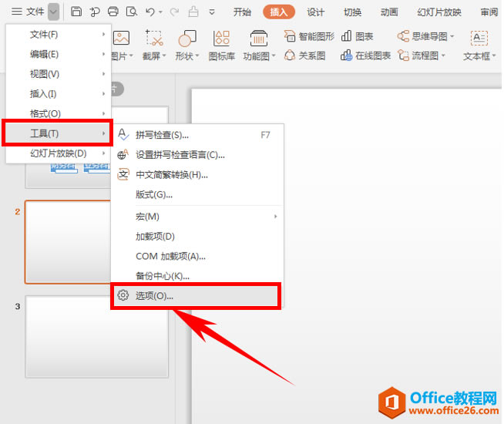Image resolution: width=504 pixels, height=424 pixels.
Task: Select 版式(G) menu entry
Action: (197, 194)
